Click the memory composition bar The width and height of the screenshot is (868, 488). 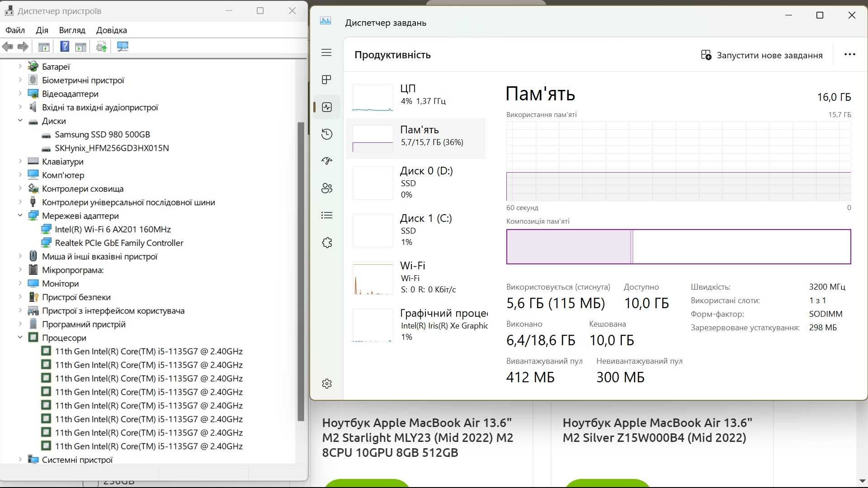pos(679,247)
